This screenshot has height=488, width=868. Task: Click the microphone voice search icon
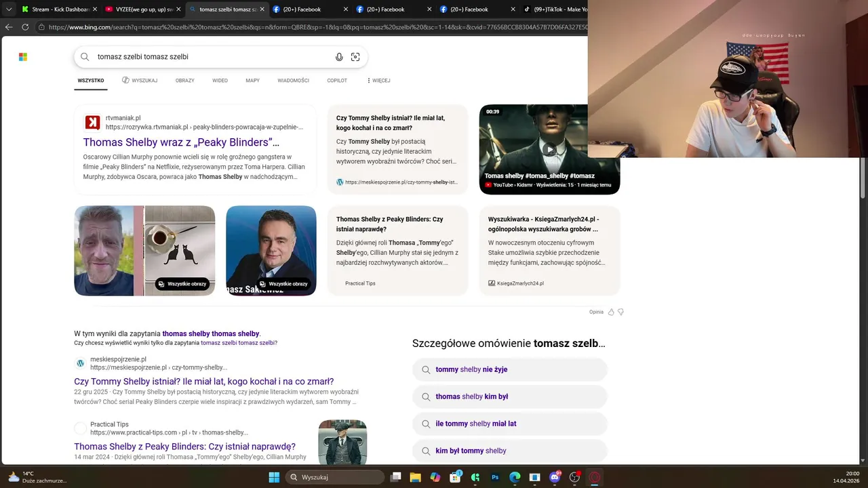339,57
